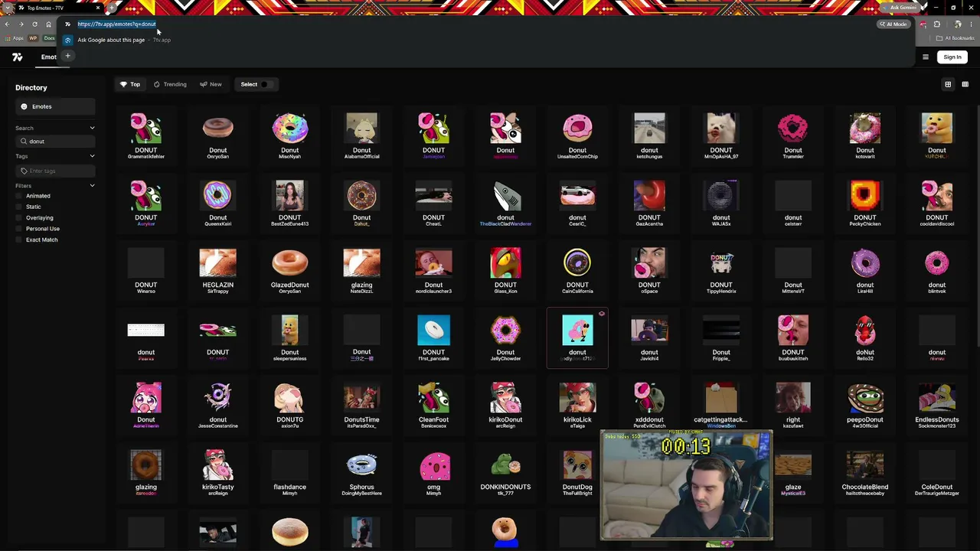
Task: Reload the current browser page
Action: [34, 24]
